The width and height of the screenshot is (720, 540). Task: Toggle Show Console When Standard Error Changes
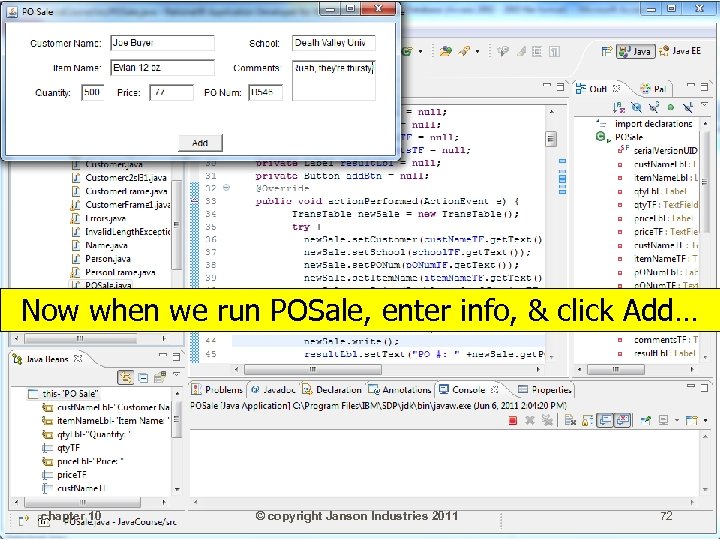tap(623, 420)
